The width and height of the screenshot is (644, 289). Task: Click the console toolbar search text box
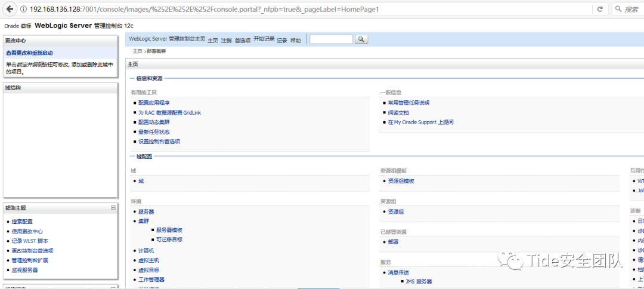332,39
